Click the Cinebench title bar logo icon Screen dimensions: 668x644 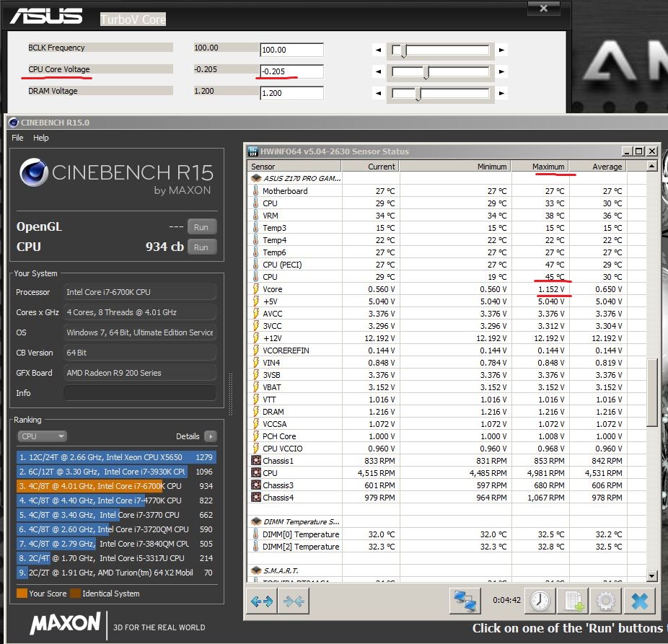(x=14, y=123)
